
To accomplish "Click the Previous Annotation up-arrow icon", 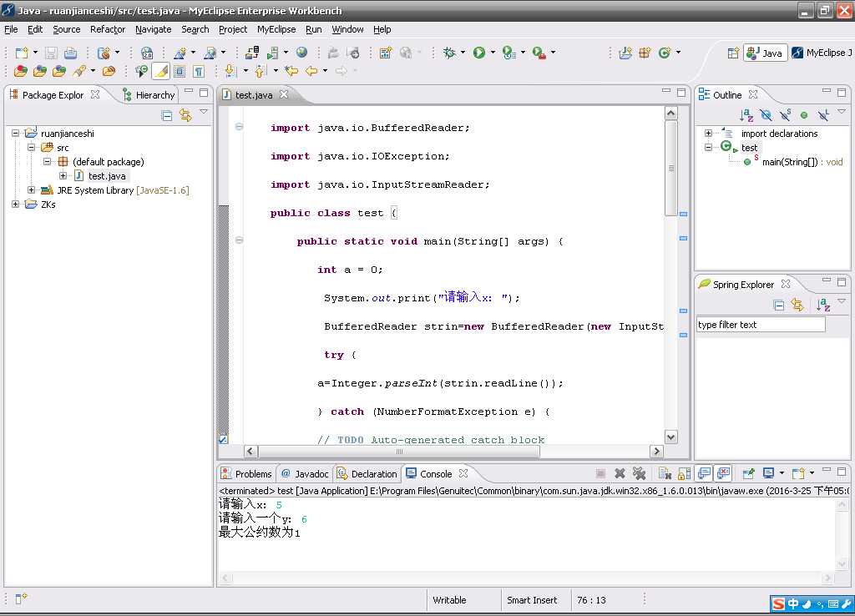I will click(261, 71).
